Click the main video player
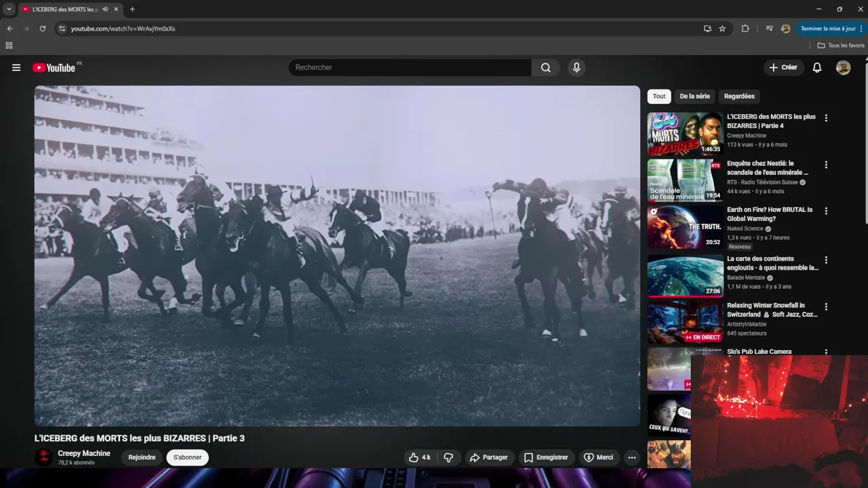This screenshot has height=488, width=868. coord(337,256)
